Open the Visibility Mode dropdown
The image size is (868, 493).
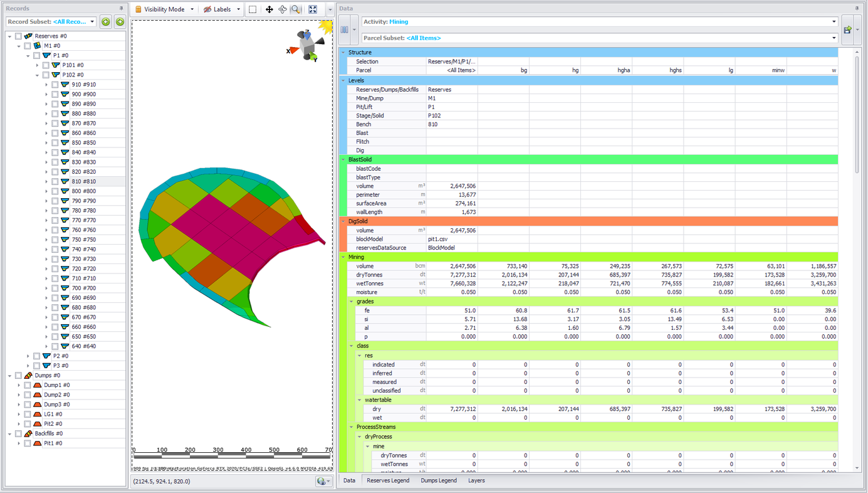(x=165, y=9)
